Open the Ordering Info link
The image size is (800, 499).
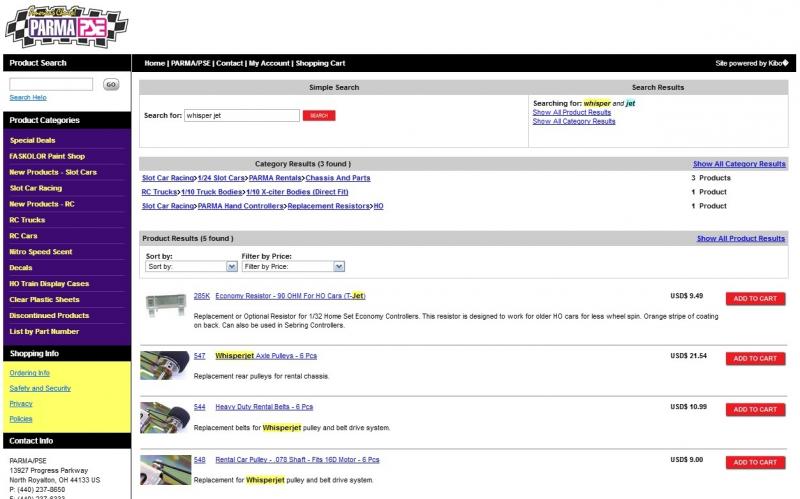29,373
